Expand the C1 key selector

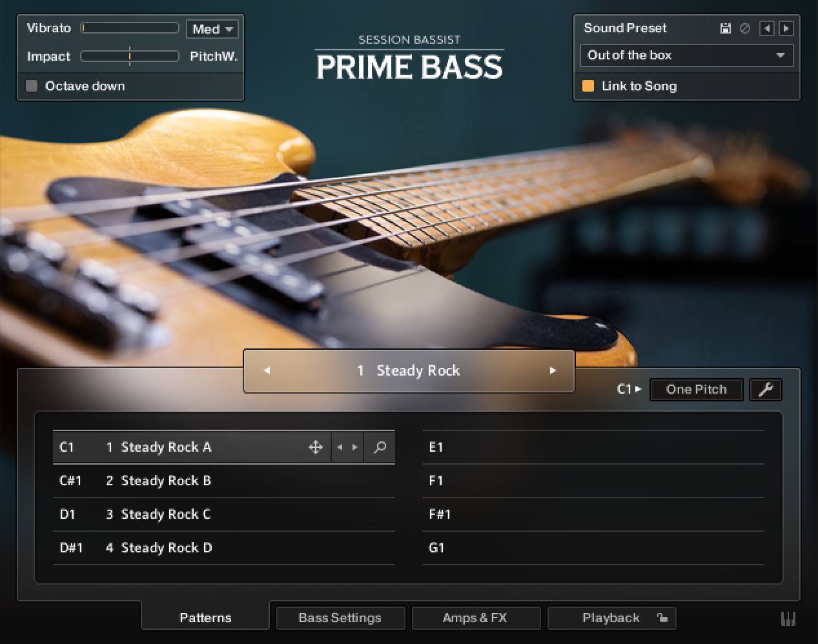[629, 390]
